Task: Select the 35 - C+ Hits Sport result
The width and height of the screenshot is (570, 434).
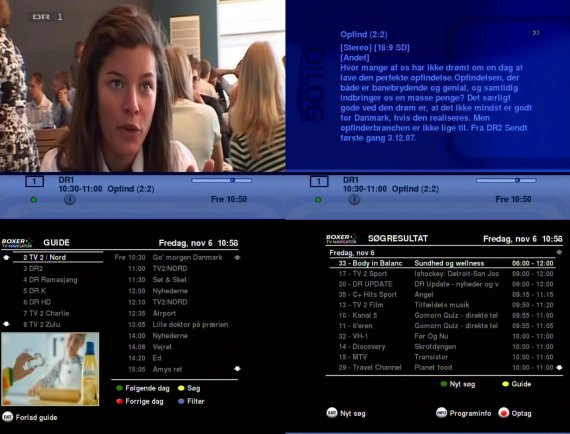Action: pyautogui.click(x=442, y=294)
